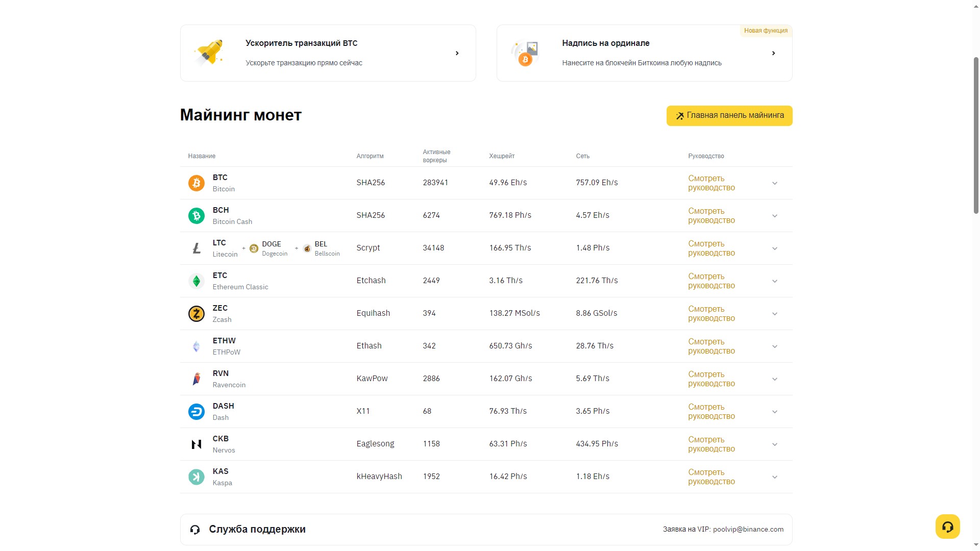Click the Kaspa KAS coin icon
The height and width of the screenshot is (551, 980).
click(197, 477)
